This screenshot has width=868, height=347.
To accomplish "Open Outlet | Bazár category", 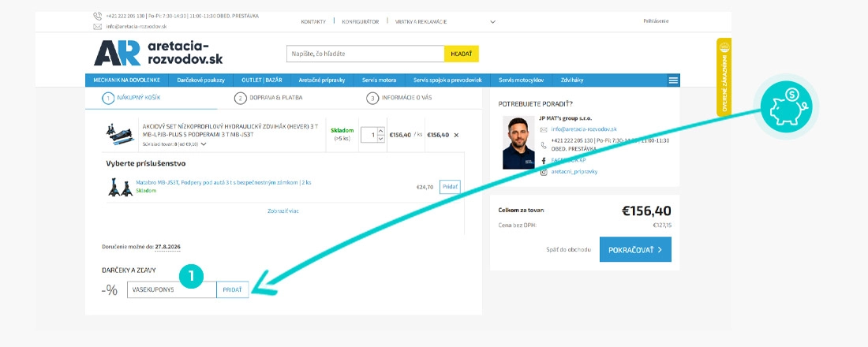I will 262,80.
